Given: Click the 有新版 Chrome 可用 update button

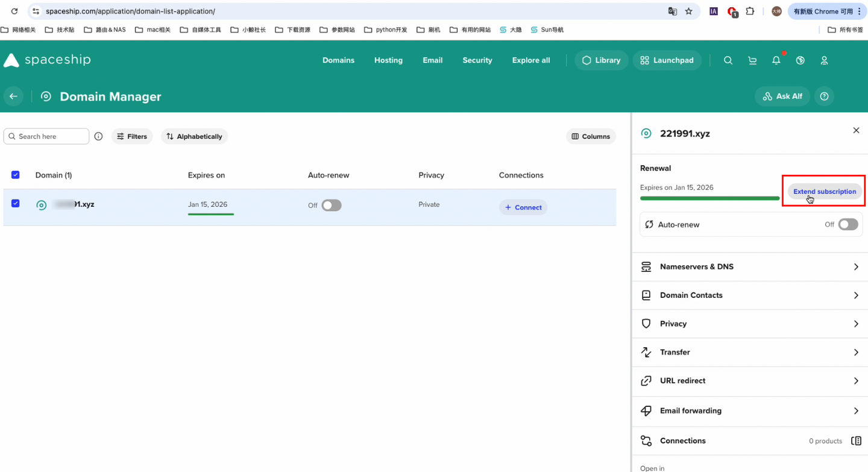Looking at the screenshot, I should coord(828,11).
